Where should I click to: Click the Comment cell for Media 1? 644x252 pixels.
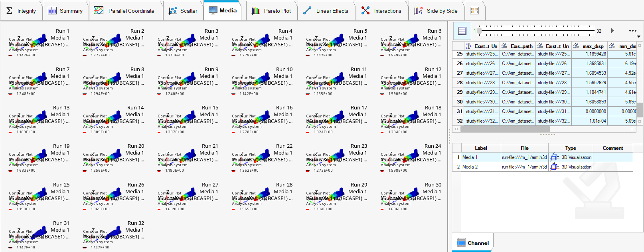[x=613, y=157]
